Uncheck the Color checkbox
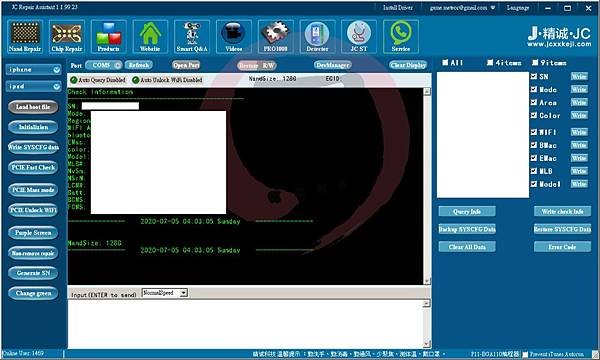Viewport: 600px width, 360px height. click(x=534, y=115)
